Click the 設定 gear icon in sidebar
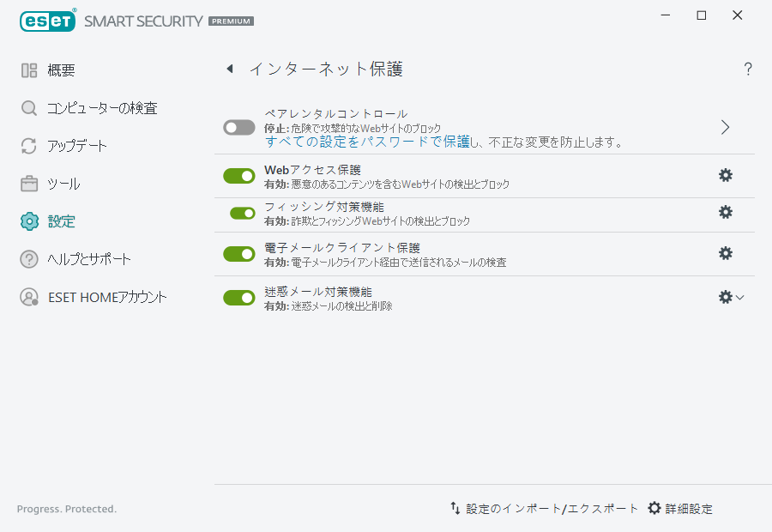This screenshot has height=532, width=772. 28,221
